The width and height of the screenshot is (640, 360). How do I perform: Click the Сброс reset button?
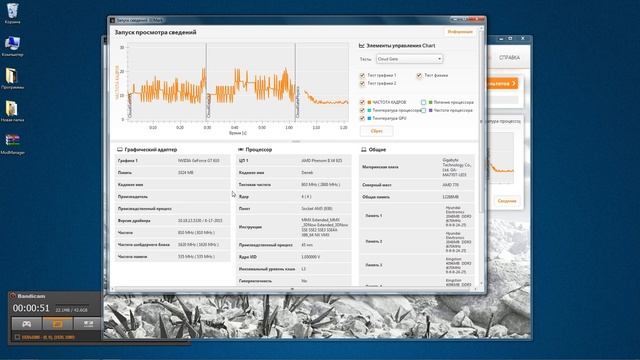pos(376,131)
